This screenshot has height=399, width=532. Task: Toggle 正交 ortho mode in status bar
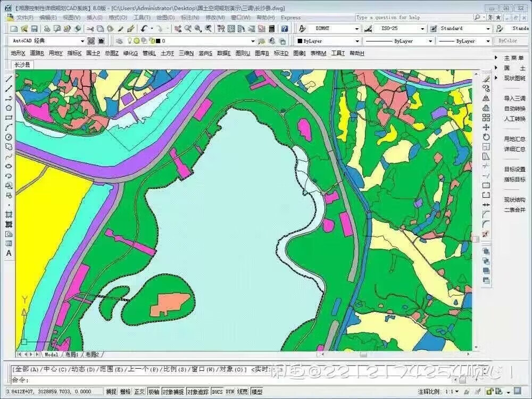click(139, 392)
